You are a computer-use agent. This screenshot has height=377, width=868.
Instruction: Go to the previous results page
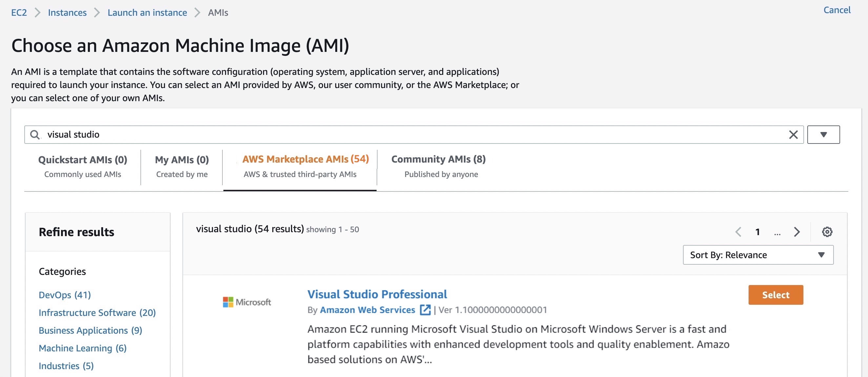[738, 232]
